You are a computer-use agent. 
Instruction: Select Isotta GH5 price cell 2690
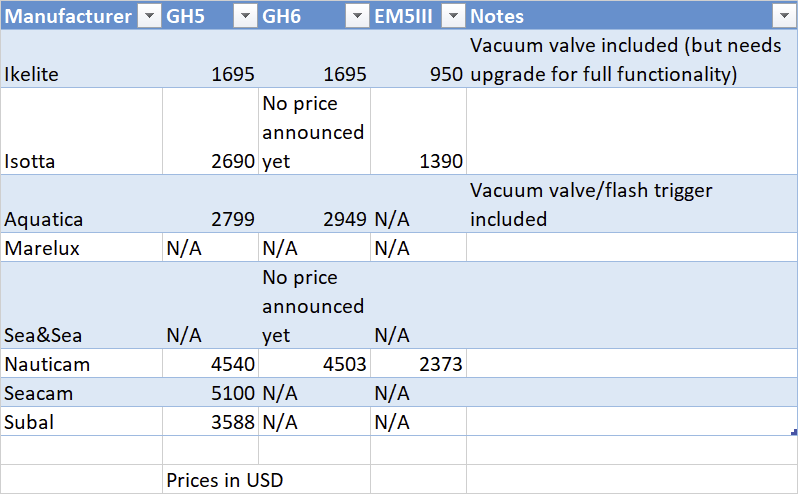(x=211, y=131)
